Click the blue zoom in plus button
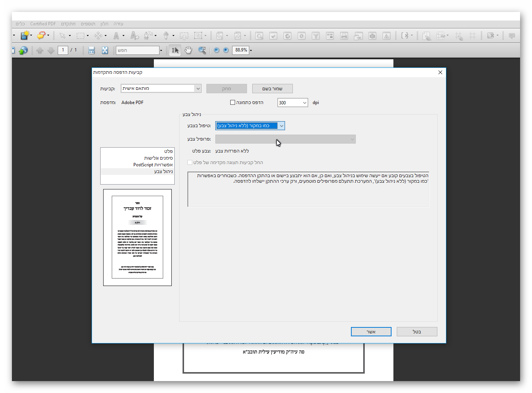Viewport: 532px width, 393px height. 226,50
